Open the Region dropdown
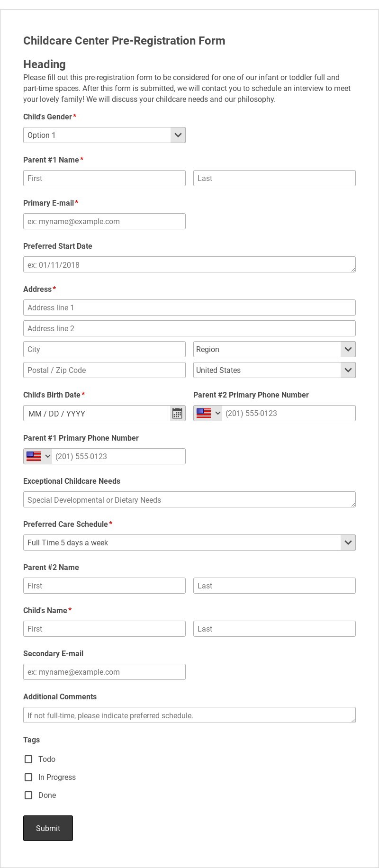This screenshot has width=379, height=868. 274,349
